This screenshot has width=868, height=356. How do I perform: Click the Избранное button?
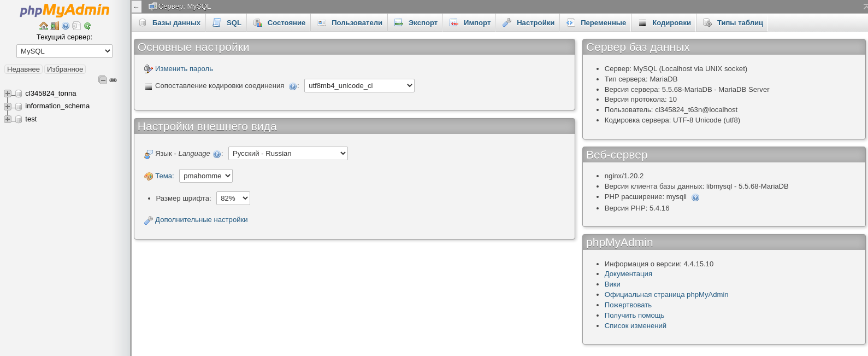click(x=65, y=69)
